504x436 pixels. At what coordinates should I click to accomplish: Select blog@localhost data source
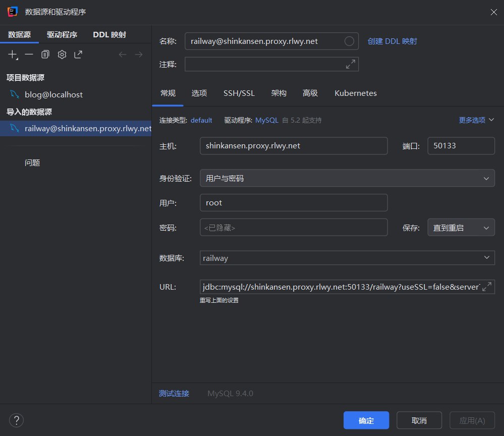tap(53, 95)
